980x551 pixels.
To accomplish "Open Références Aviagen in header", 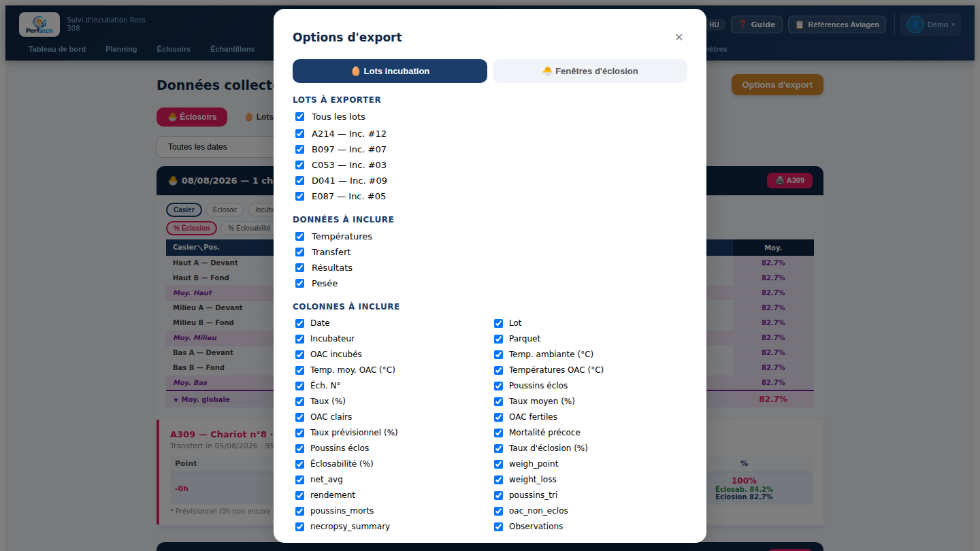I will pyautogui.click(x=837, y=24).
